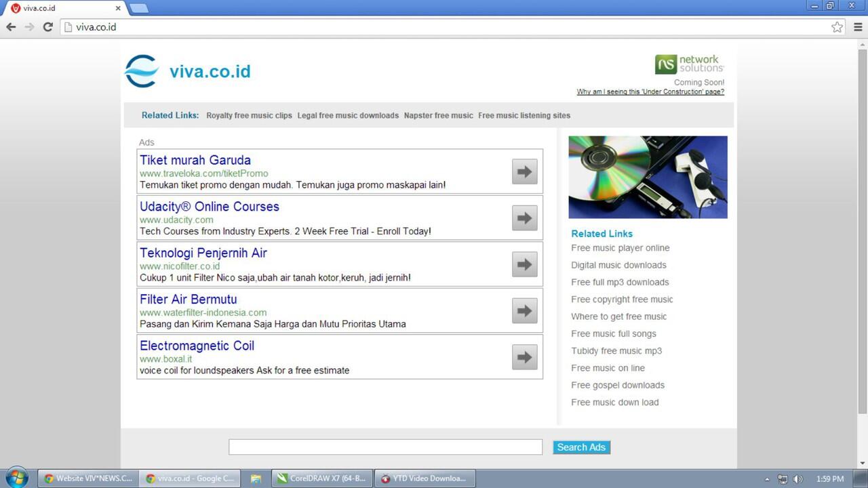Click the Search Ads button

pyautogui.click(x=581, y=447)
